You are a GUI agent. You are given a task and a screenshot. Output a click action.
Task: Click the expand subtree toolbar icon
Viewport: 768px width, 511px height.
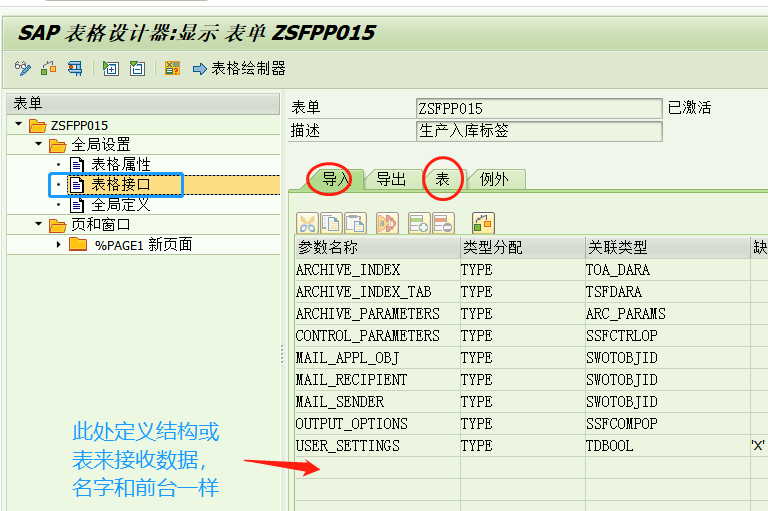point(111,68)
